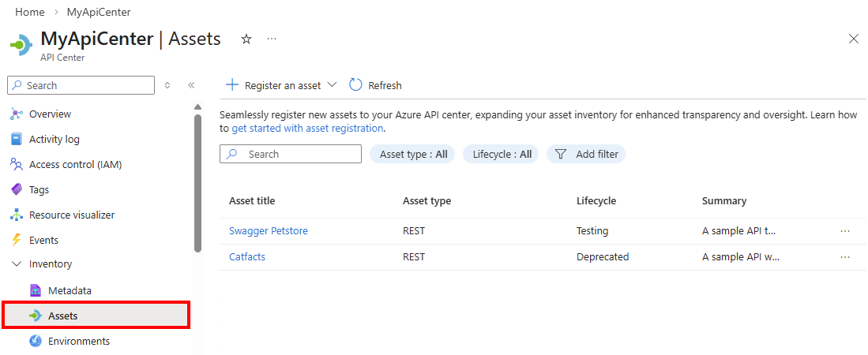Click the Refresh icon in the toolbar

point(356,85)
